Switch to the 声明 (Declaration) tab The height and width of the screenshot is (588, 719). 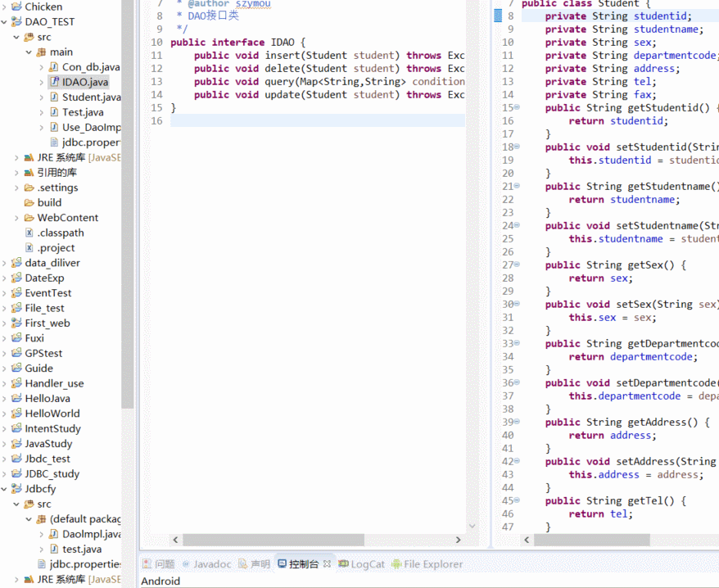pyautogui.click(x=255, y=564)
